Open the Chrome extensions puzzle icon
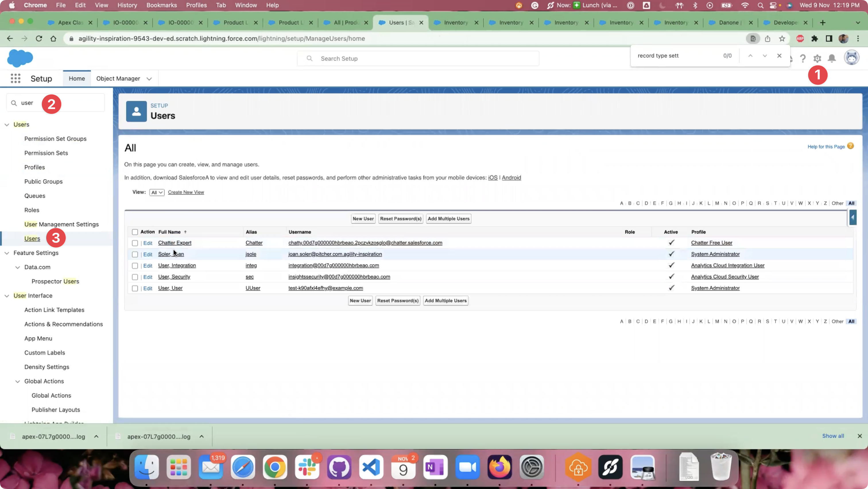868x489 pixels. click(814, 39)
